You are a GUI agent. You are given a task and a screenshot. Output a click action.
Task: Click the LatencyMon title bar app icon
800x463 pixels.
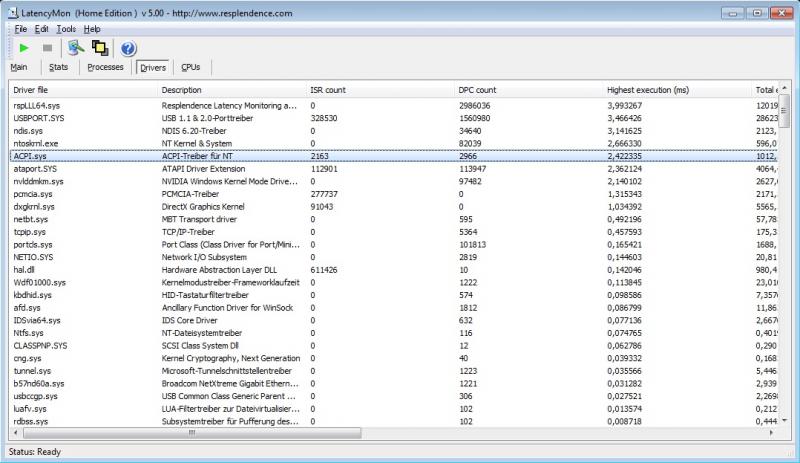(12, 12)
